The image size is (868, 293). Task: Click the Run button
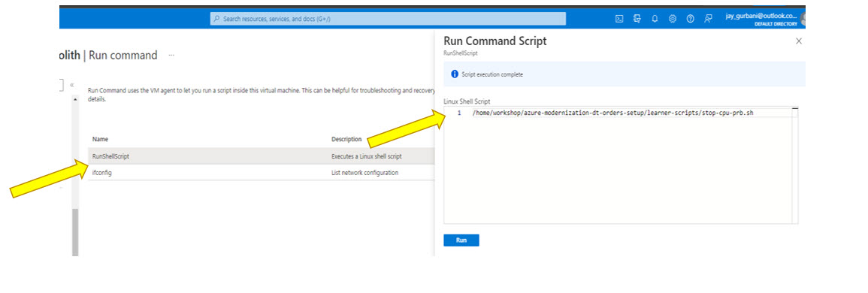point(461,240)
